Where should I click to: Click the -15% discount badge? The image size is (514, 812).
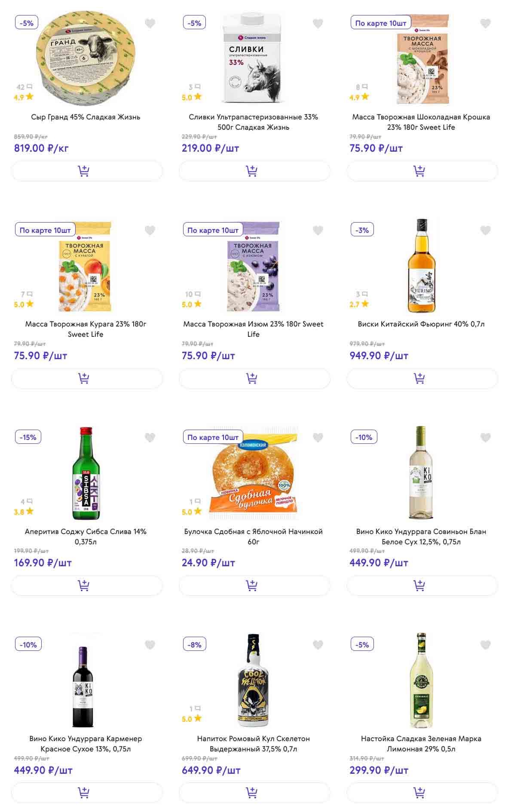click(x=28, y=437)
